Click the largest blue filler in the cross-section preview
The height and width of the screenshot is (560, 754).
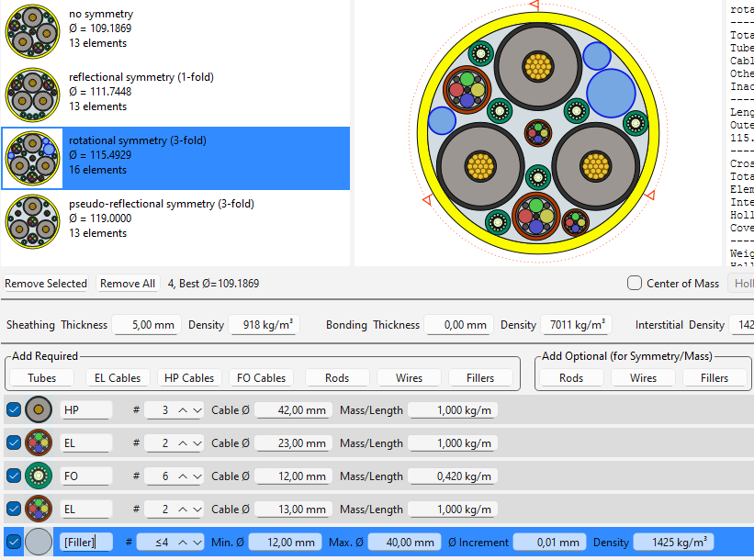(611, 94)
